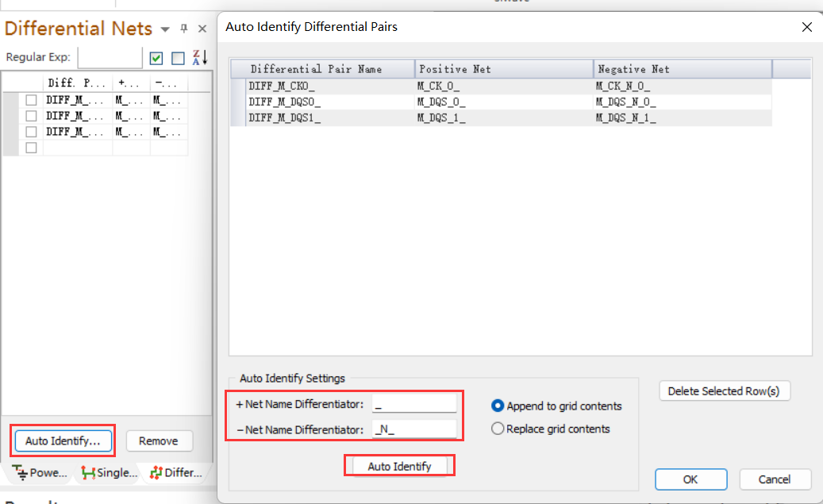Click the Negative Net column header
Screen dimensions: 823x504
[683, 69]
